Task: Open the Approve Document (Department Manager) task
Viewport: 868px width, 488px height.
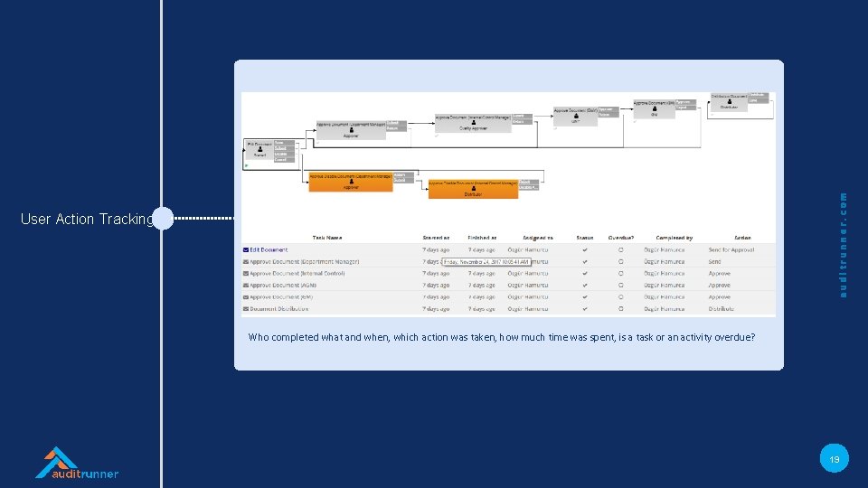Action: (x=304, y=262)
